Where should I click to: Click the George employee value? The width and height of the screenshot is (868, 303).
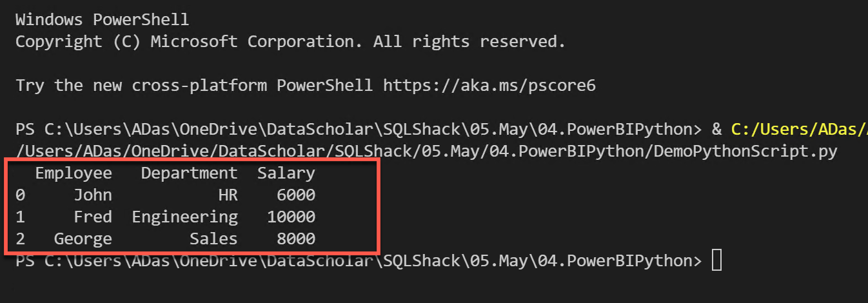(83, 239)
